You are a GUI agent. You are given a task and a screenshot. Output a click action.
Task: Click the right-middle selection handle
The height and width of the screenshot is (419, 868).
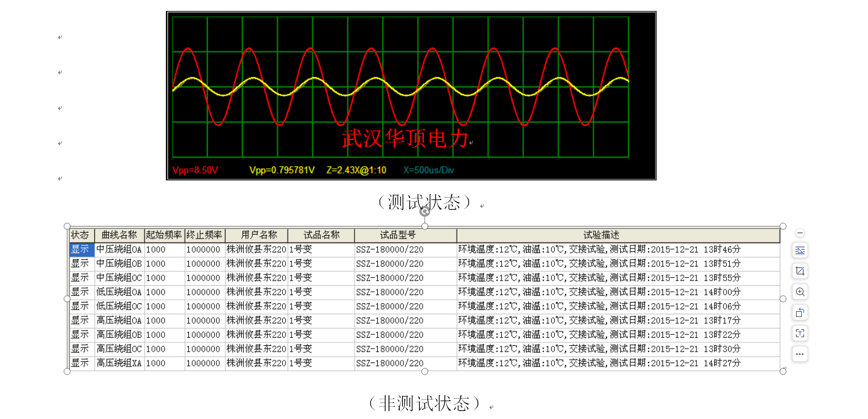pyautogui.click(x=783, y=299)
